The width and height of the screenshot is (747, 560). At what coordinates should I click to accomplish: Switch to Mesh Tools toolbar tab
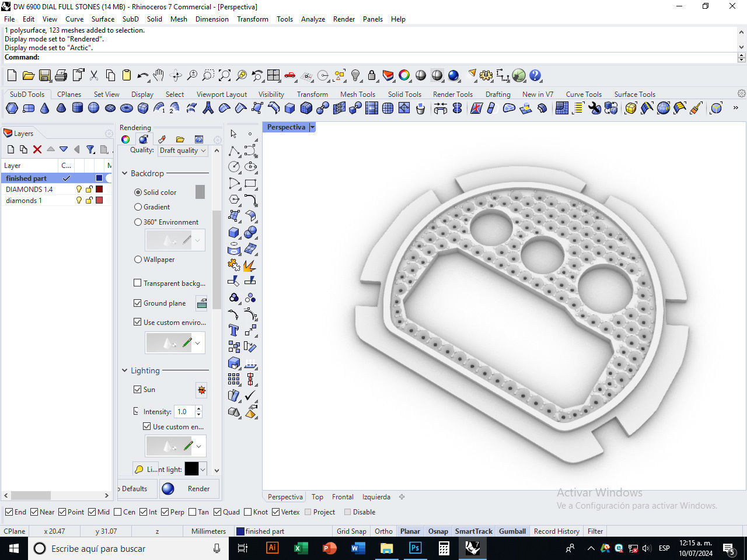pyautogui.click(x=358, y=94)
